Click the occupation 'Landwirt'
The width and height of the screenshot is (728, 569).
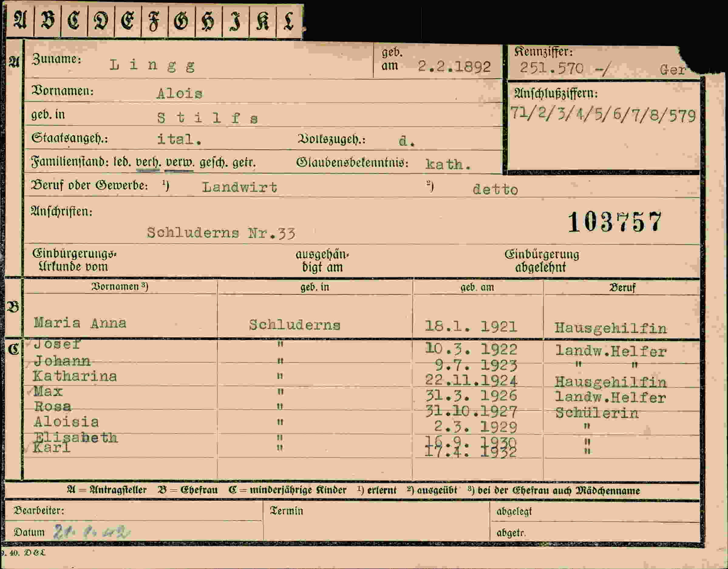[x=239, y=187]
